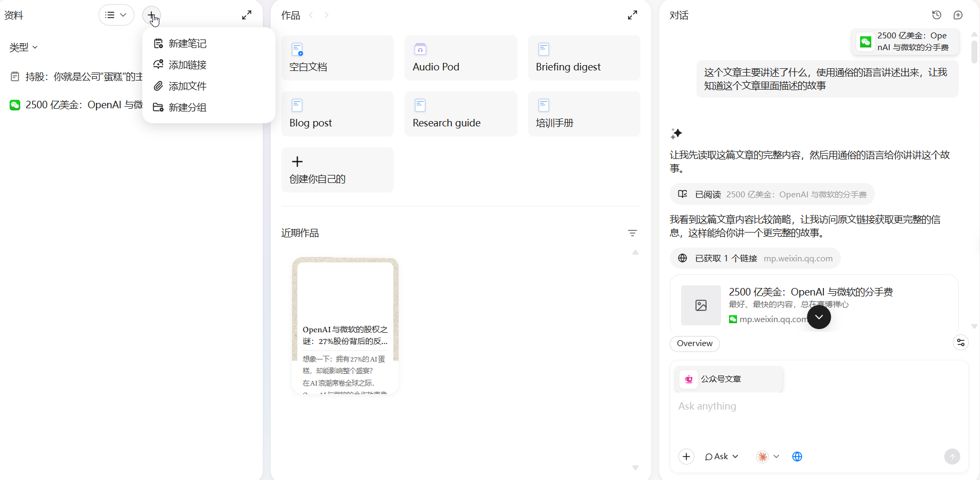
Task: Open the chat history
Action: 937,15
